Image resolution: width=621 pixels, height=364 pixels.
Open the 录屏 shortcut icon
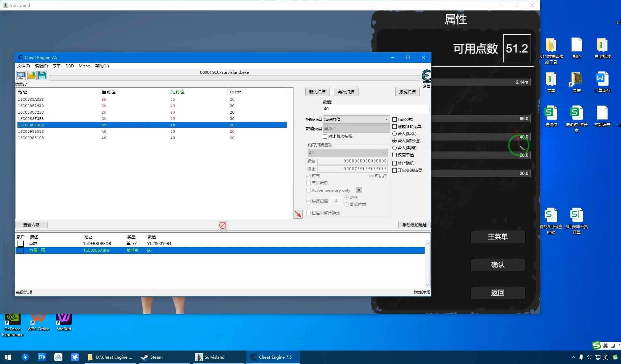pos(576,82)
